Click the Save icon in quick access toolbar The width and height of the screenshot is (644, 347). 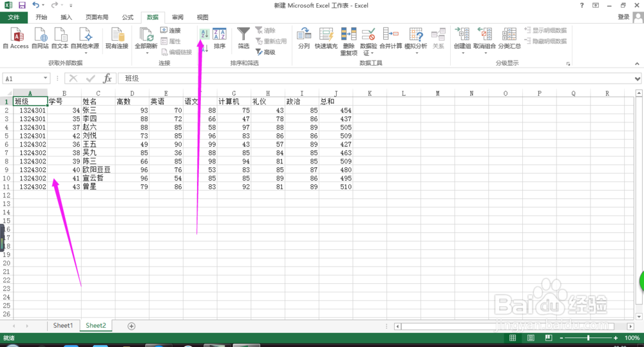click(x=22, y=5)
